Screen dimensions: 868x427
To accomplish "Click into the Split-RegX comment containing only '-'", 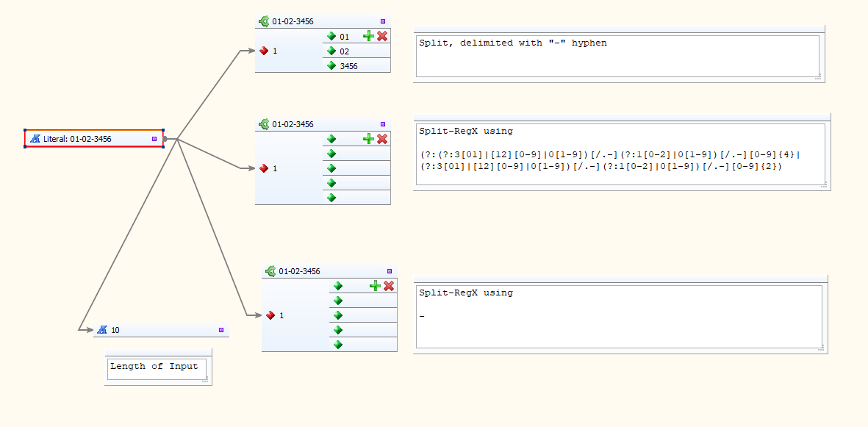I will pos(619,317).
